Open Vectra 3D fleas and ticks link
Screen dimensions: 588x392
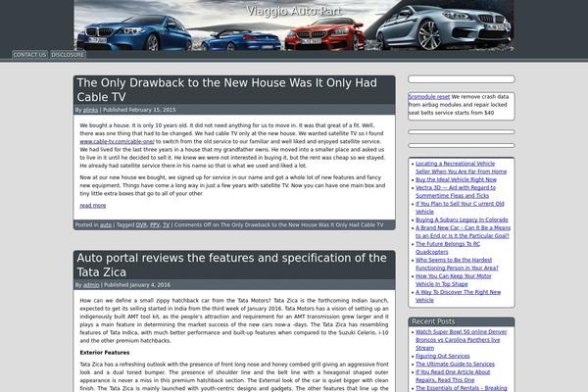point(456,192)
